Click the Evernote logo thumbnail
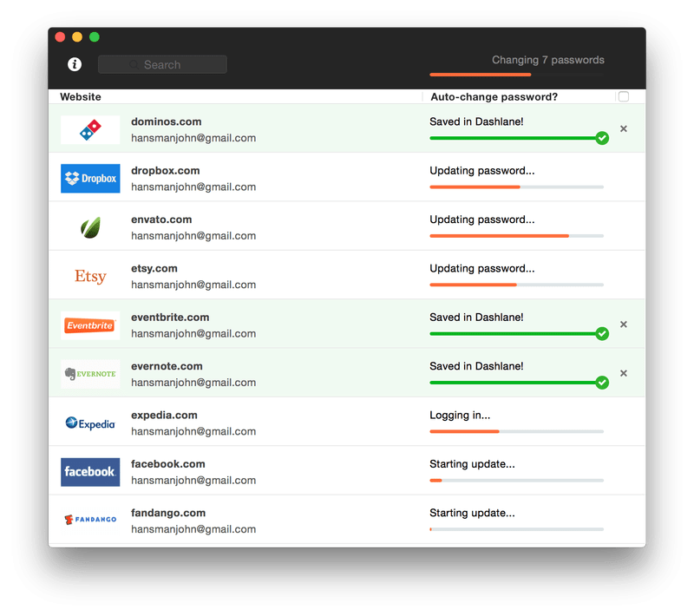 click(90, 374)
